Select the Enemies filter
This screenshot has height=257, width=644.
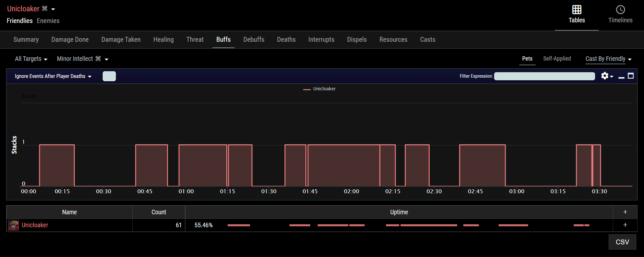pyautogui.click(x=48, y=21)
